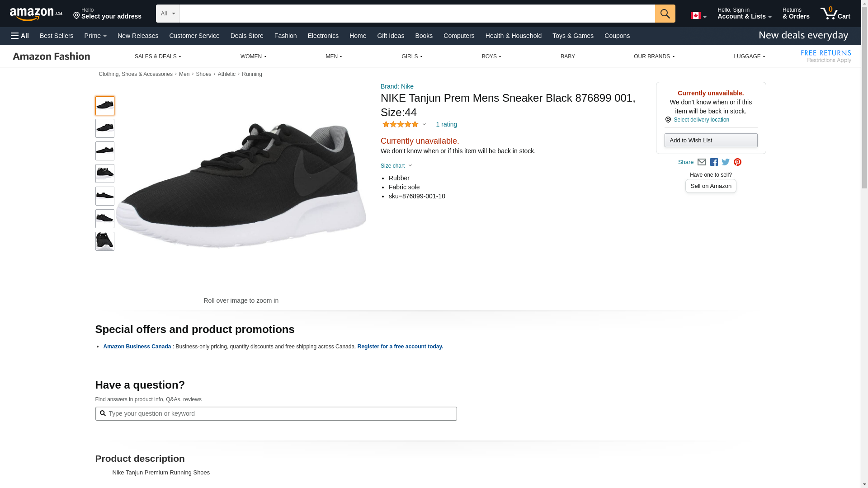Select the second shoe thumbnail image
The height and width of the screenshot is (488, 868).
tap(105, 128)
